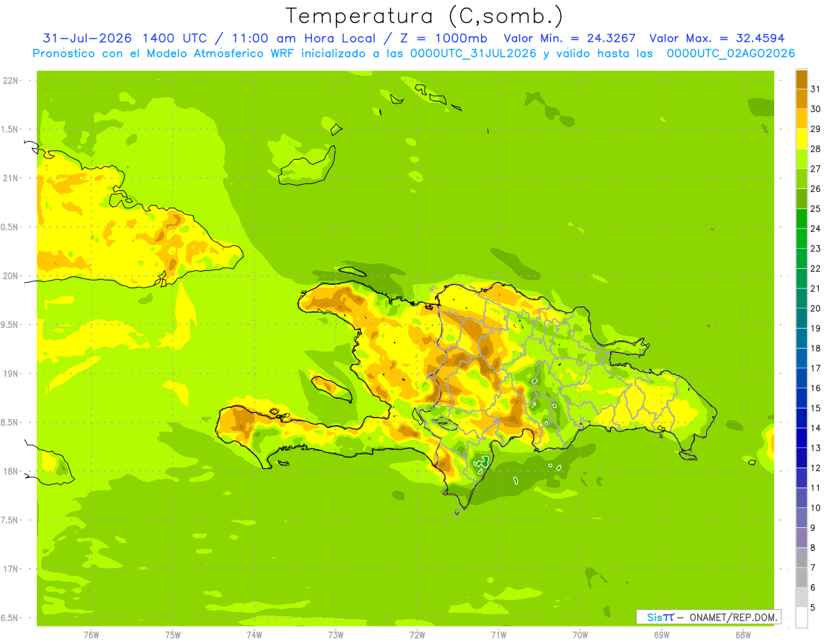Click the '21N' latitude axis label
Viewport: 834px width, 644px height.
click(x=10, y=178)
